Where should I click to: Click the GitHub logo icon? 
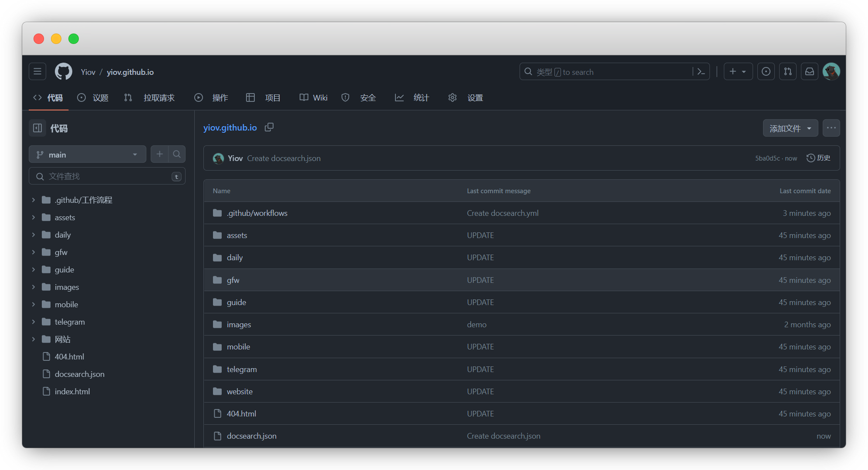tap(63, 71)
